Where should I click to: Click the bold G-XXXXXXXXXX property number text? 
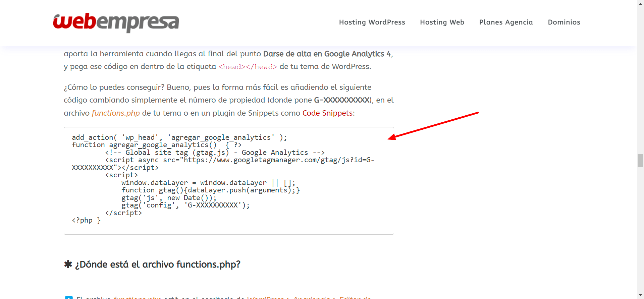(342, 100)
